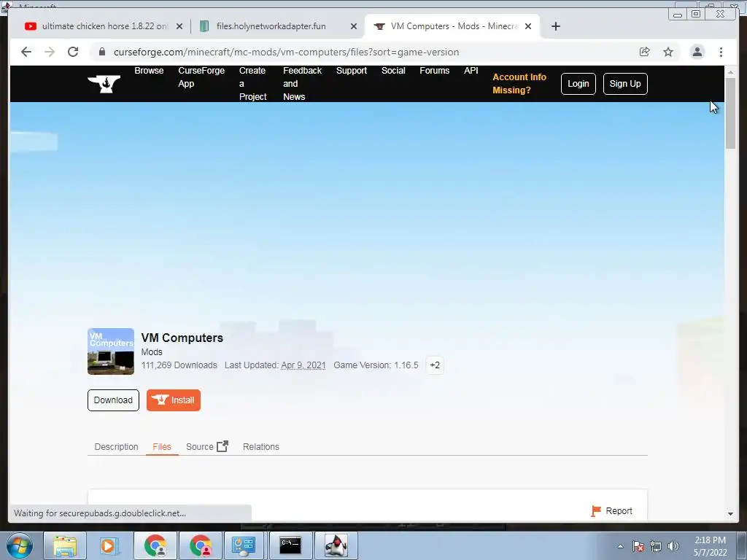This screenshot has width=747, height=560.
Task: Close the ultimate chicken horse tab
Action: click(179, 26)
